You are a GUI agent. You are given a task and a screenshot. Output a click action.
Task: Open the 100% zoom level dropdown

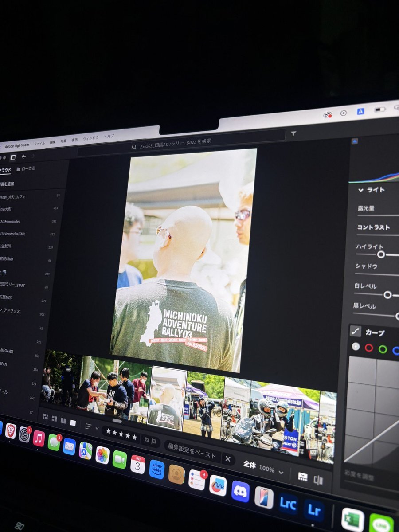(x=270, y=469)
